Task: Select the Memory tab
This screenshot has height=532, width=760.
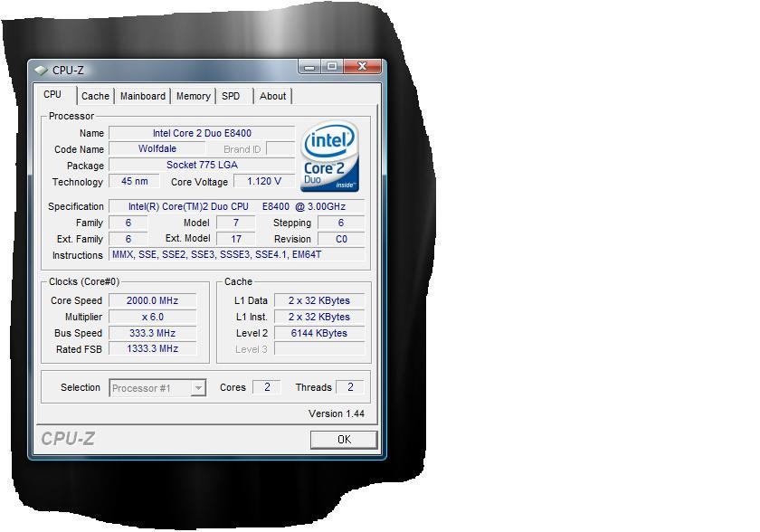Action: (193, 96)
